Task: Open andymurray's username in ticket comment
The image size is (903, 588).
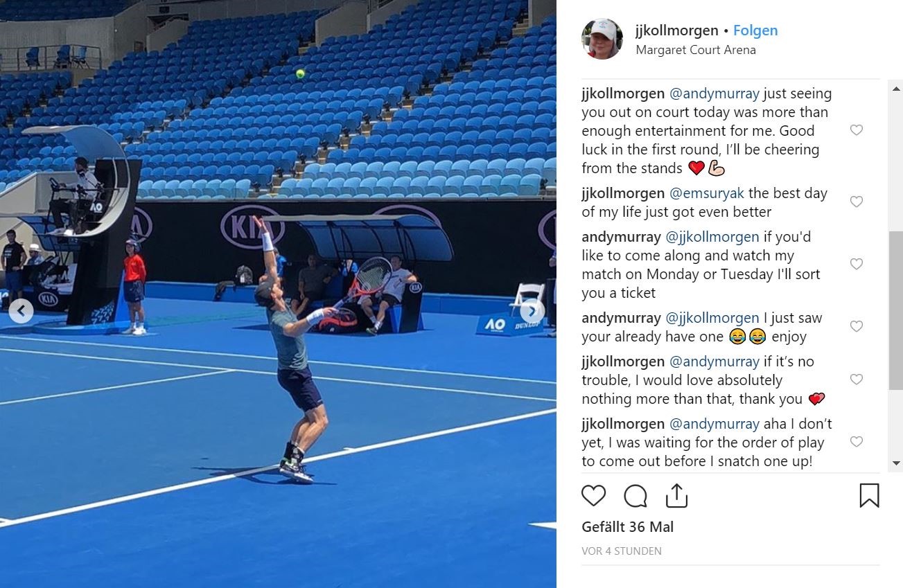Action: [621, 237]
